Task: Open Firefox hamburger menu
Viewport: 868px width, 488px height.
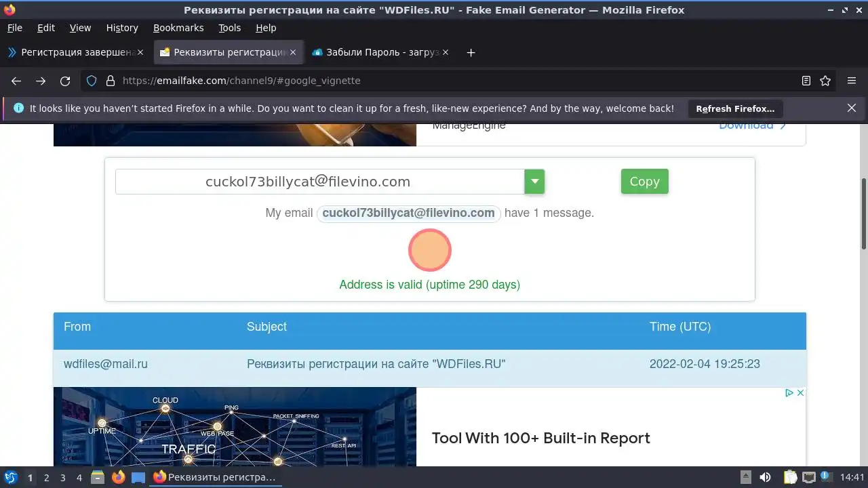Action: point(852,81)
